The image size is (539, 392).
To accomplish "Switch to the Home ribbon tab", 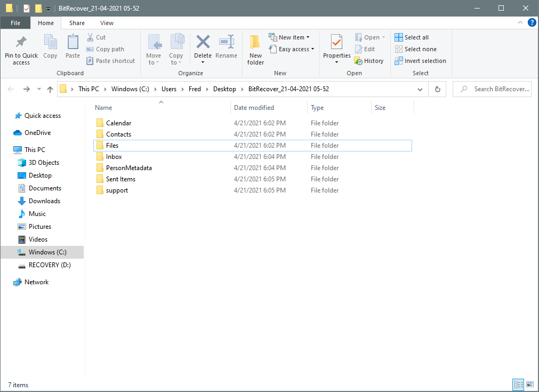I will (x=46, y=23).
